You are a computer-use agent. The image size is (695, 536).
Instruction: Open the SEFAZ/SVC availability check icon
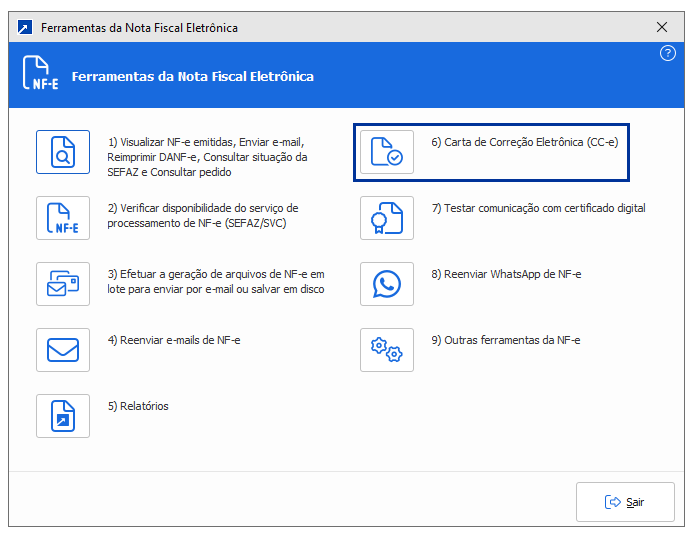pos(63,218)
